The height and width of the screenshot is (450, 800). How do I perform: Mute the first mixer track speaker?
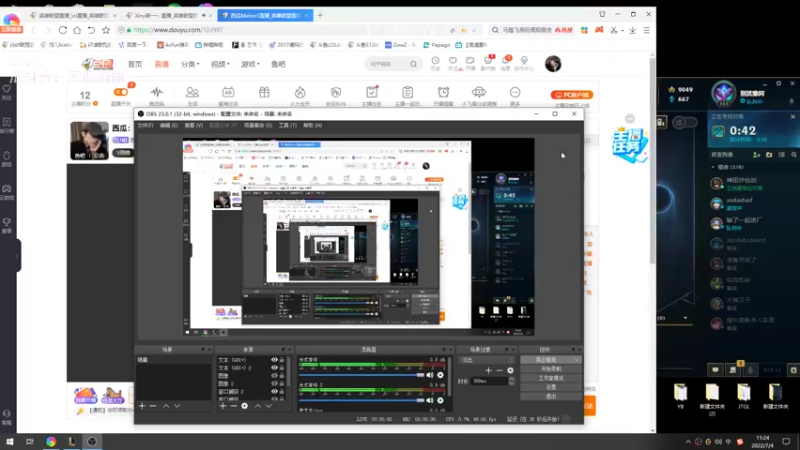430,375
